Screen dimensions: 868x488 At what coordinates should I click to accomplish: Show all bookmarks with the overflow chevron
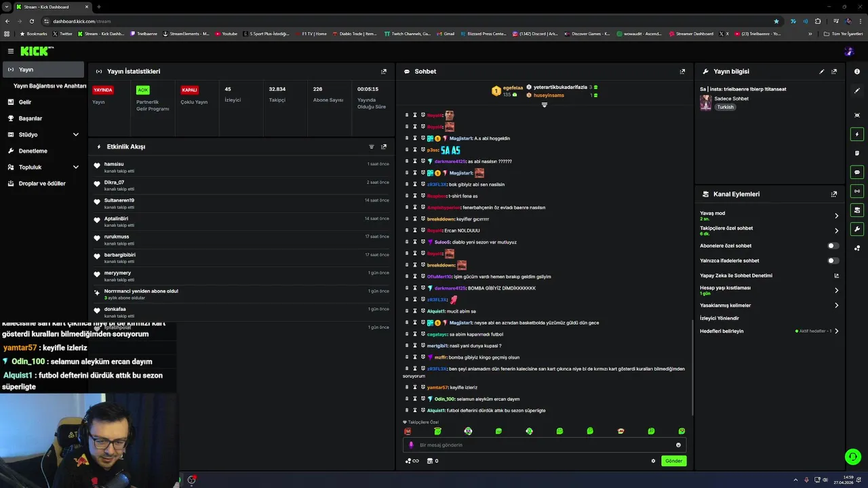810,34
